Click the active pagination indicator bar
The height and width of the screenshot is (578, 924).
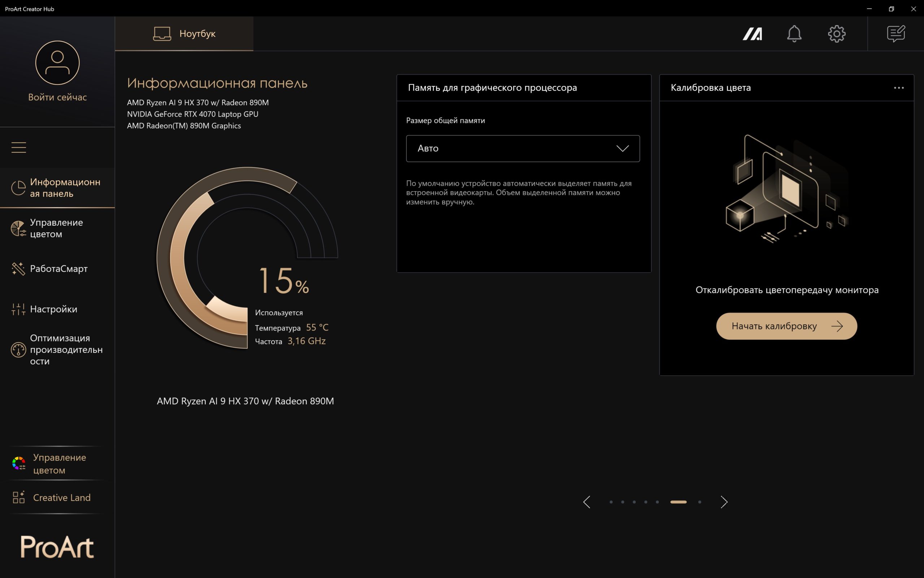679,502
